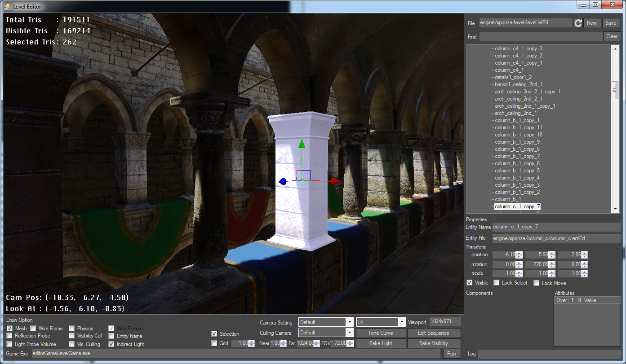Select column_b_1 in the entity tree
The width and height of the screenshot is (626, 364).
pyautogui.click(x=508, y=199)
